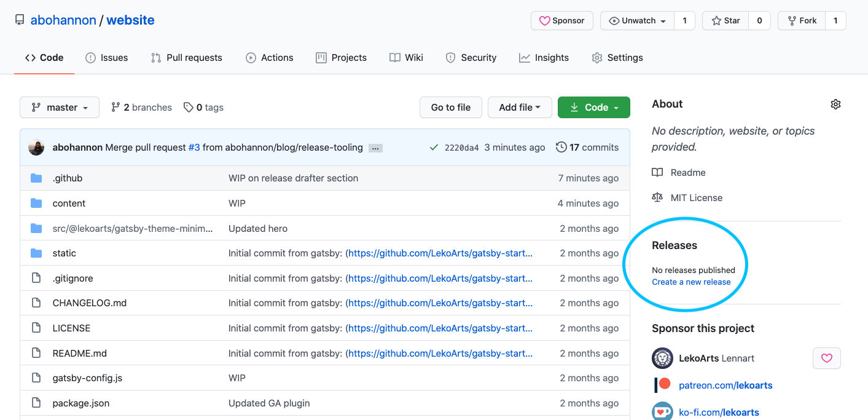The height and width of the screenshot is (420, 868).
Task: Switch to the Issues tab
Action: (107, 57)
